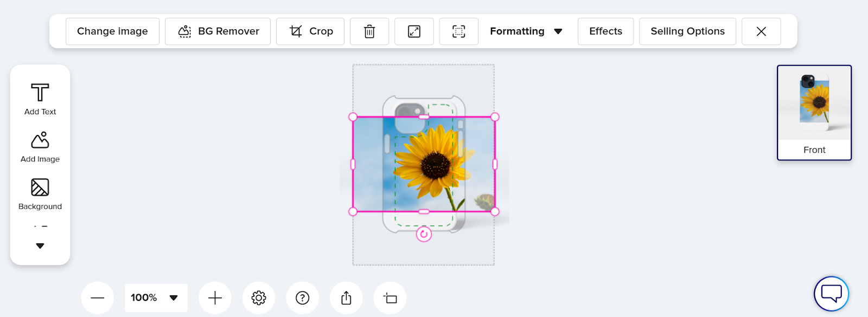868x317 pixels.
Task: Open the Effects menu
Action: pos(605,31)
